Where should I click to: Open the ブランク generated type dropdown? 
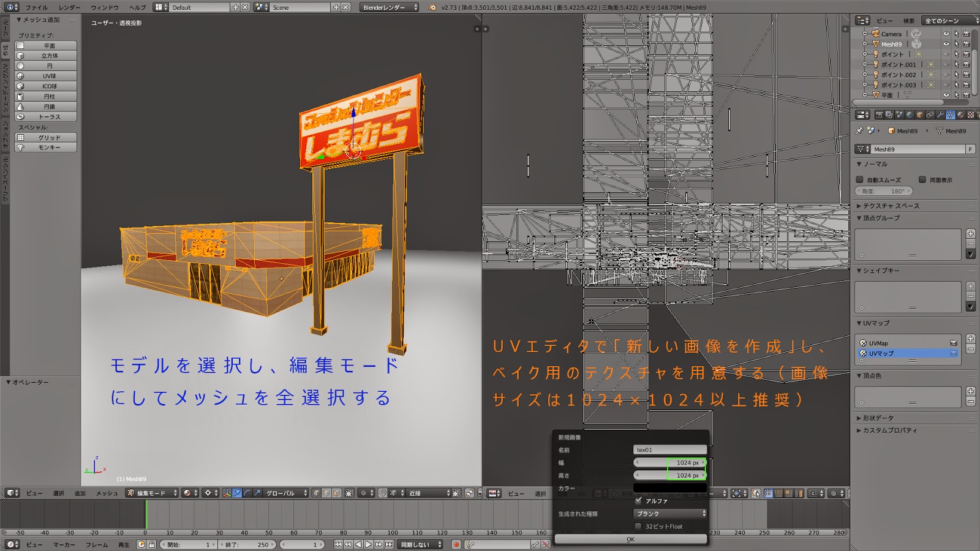coord(670,513)
